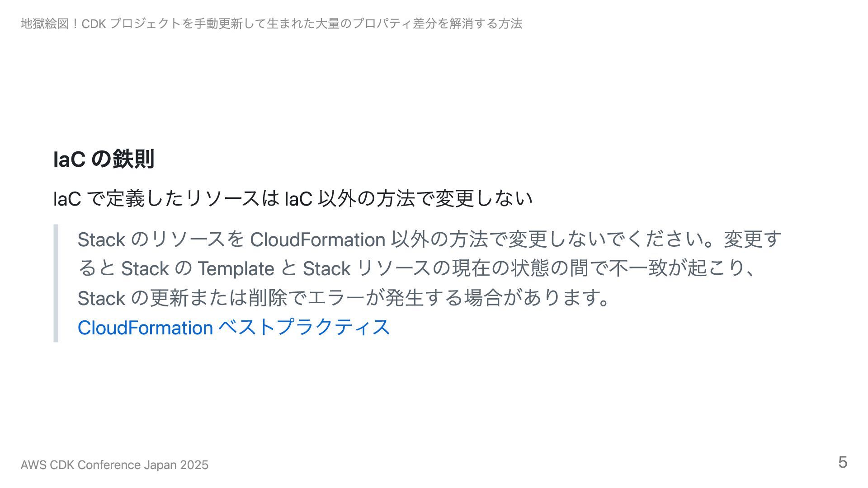Click the quote line about Stack の更新または削除
Image resolution: width=868 pixels, height=488 pixels.
[344, 298]
